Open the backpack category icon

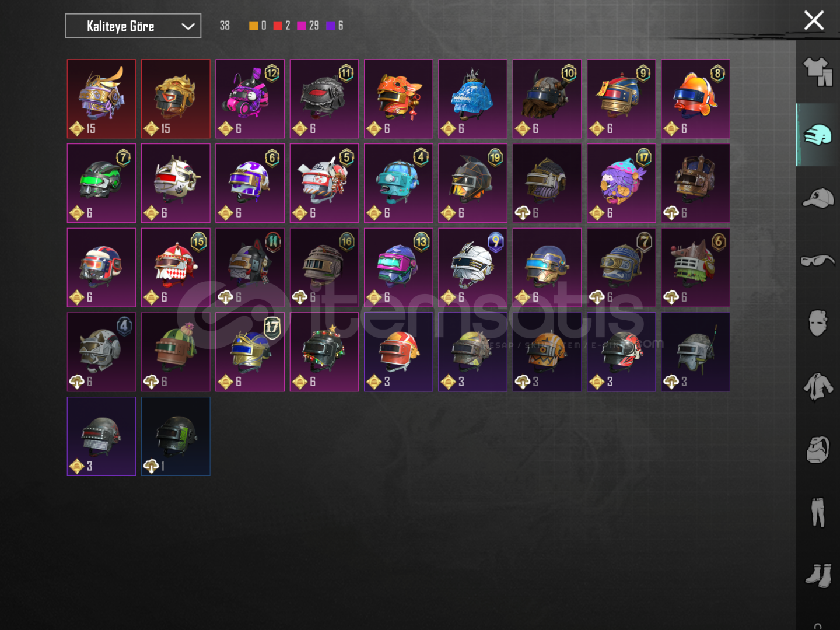pyautogui.click(x=818, y=449)
